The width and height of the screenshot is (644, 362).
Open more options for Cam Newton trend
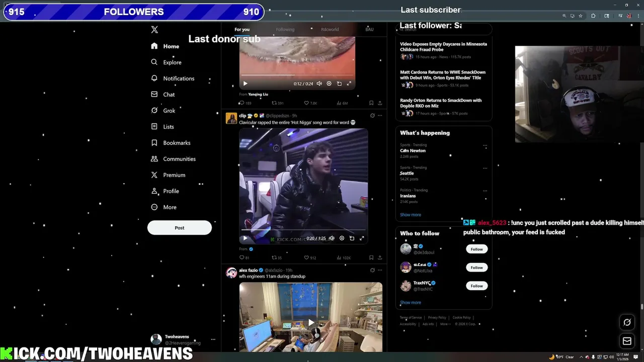[485, 146]
